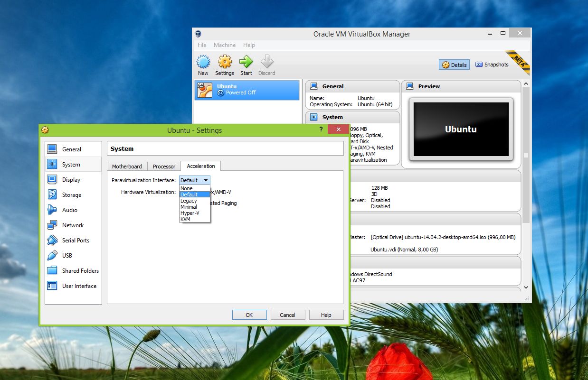Open the Audio speaker icon category
588x380 pixels.
(52, 210)
